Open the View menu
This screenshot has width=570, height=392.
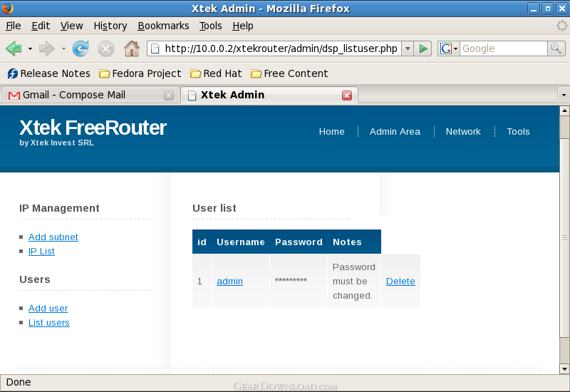[x=72, y=26]
